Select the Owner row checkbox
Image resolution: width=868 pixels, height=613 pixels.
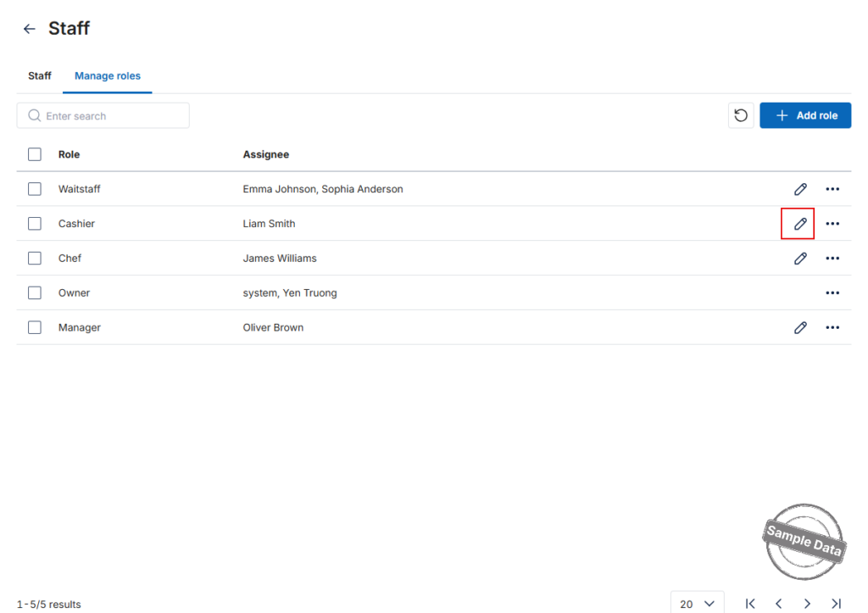point(34,293)
